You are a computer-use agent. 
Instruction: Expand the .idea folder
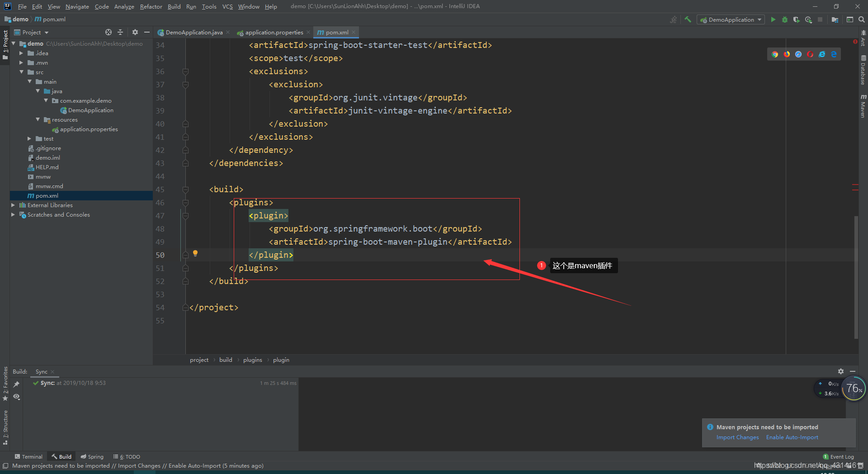pyautogui.click(x=21, y=53)
